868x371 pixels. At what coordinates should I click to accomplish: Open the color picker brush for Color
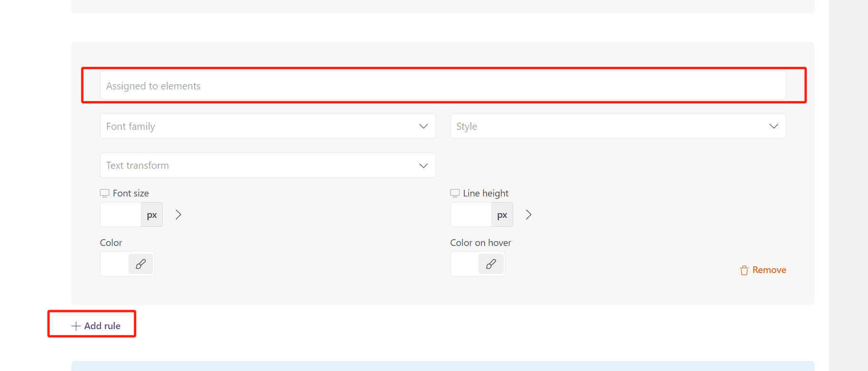pos(141,264)
